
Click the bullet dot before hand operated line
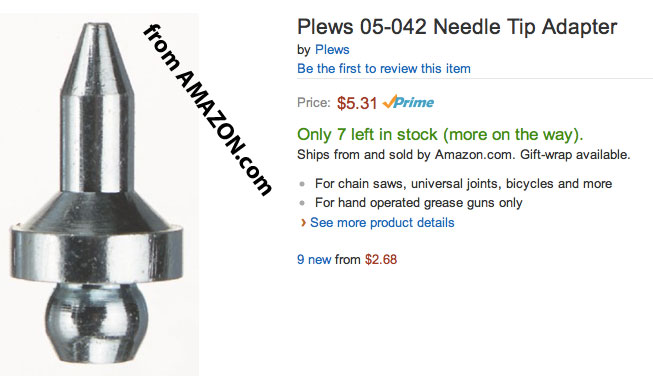[x=302, y=203]
